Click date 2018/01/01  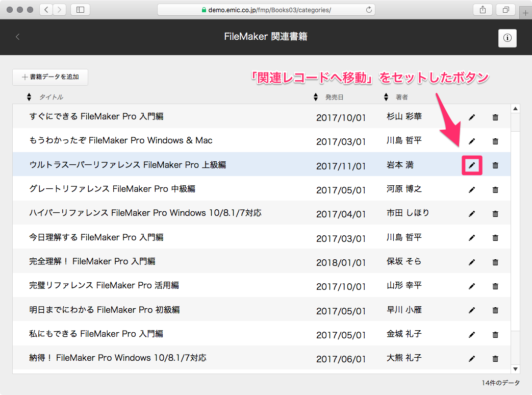click(341, 263)
